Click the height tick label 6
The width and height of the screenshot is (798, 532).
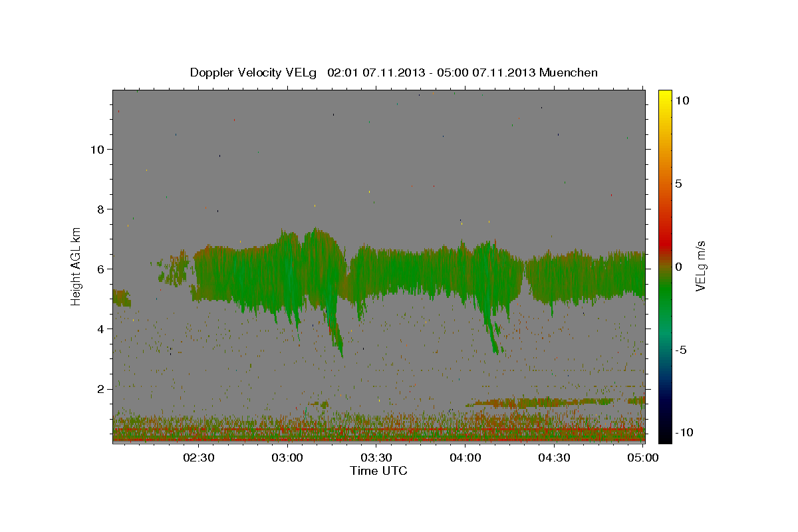pos(101,269)
